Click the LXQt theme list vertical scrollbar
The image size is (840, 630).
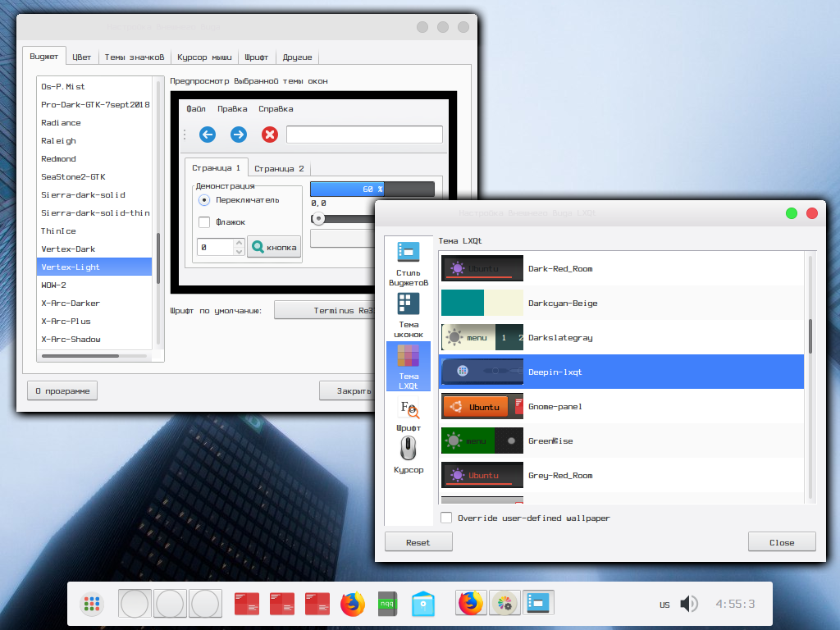[810, 336]
